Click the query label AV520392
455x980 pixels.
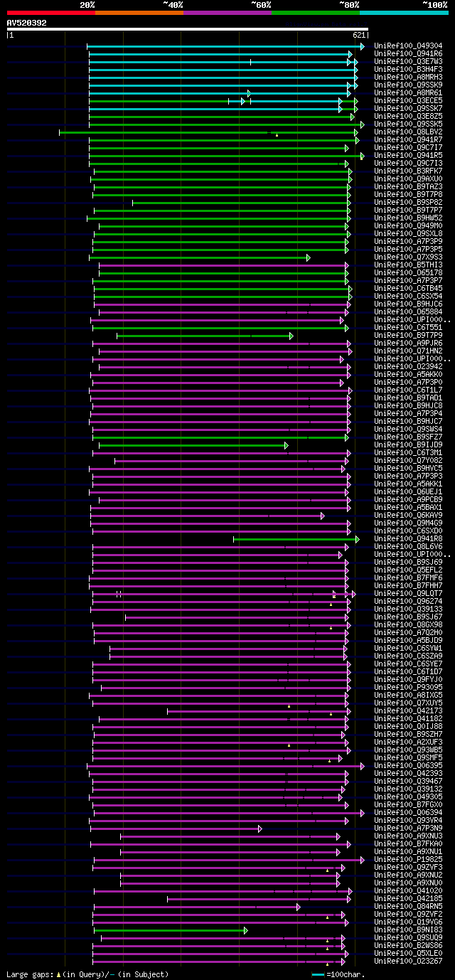click(27, 23)
